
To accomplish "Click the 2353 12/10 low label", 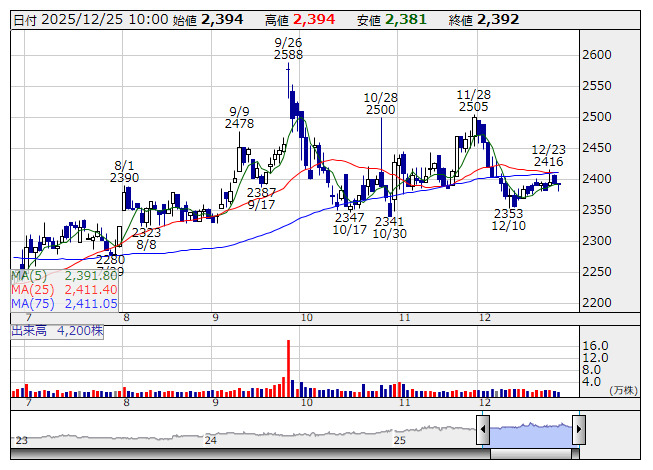I will point(508,219).
